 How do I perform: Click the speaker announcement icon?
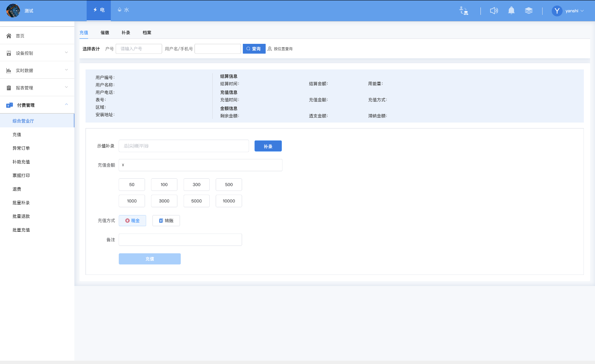pos(494,11)
